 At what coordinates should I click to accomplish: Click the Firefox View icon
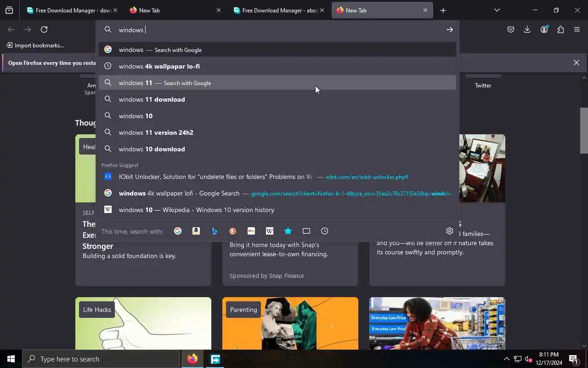coord(9,10)
